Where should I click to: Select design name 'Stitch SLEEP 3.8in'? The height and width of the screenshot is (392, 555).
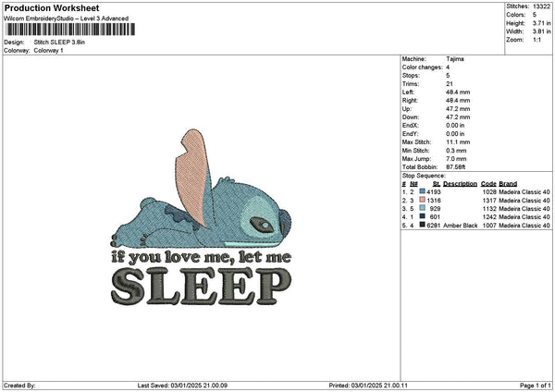(59, 43)
